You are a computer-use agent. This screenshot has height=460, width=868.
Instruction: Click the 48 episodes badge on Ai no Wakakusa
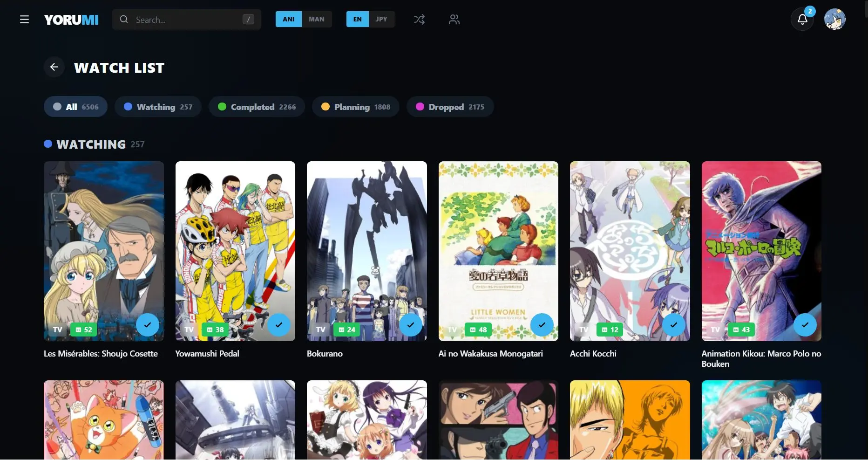pyautogui.click(x=478, y=330)
